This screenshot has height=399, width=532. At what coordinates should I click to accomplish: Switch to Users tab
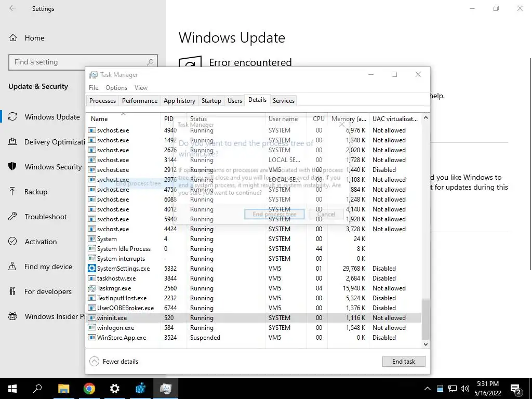click(235, 101)
